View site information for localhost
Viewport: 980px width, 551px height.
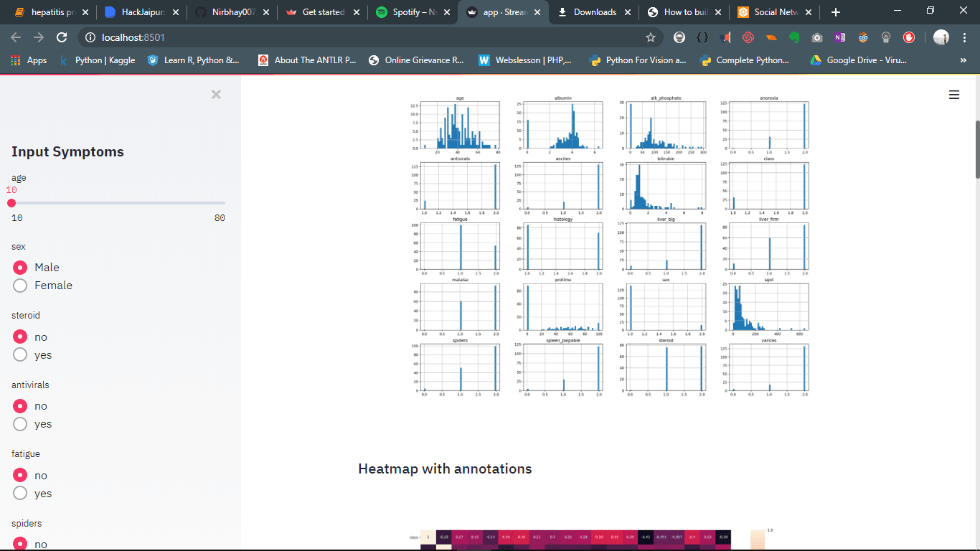click(x=90, y=37)
